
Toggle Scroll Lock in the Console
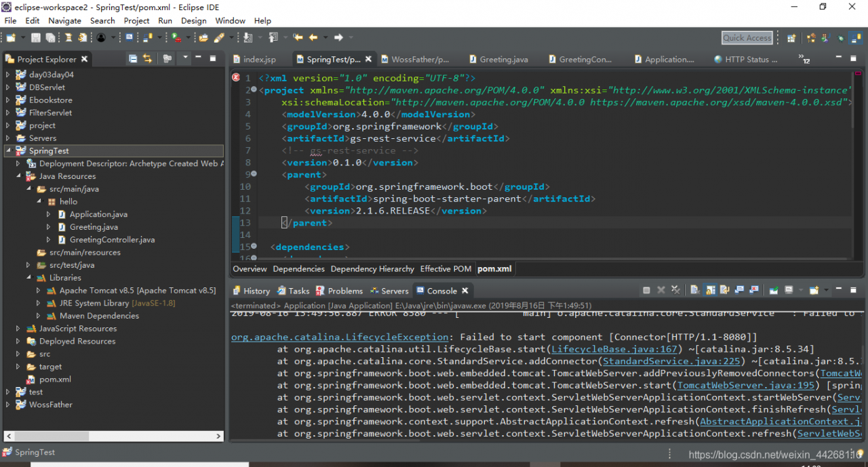click(x=710, y=290)
